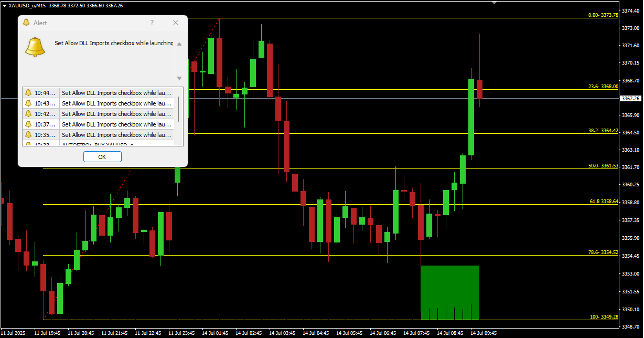The width and height of the screenshot is (644, 338).
Task: Click bell icon of the 10:35 alert row
Action: [28, 135]
